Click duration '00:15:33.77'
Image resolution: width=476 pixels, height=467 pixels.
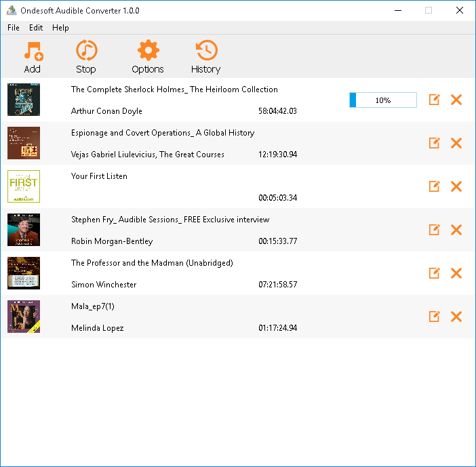[277, 241]
